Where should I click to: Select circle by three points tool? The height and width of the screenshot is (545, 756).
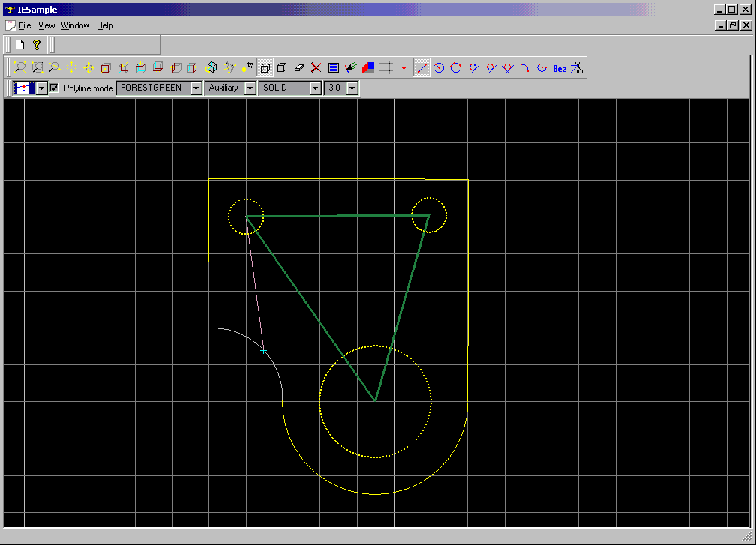click(456, 68)
